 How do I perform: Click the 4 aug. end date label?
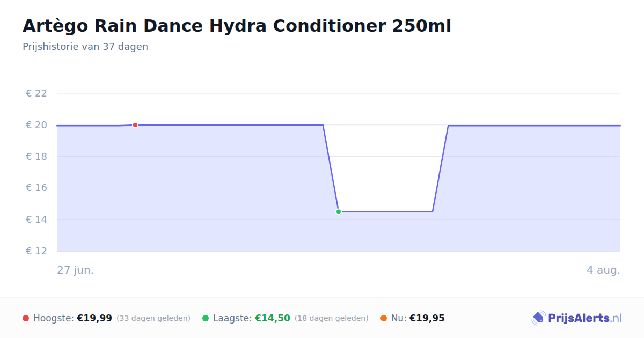pos(603,270)
